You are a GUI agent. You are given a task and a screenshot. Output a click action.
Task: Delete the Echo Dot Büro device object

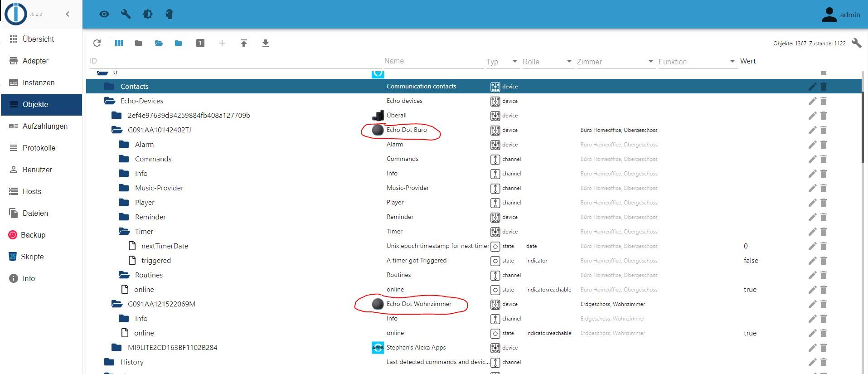[824, 130]
